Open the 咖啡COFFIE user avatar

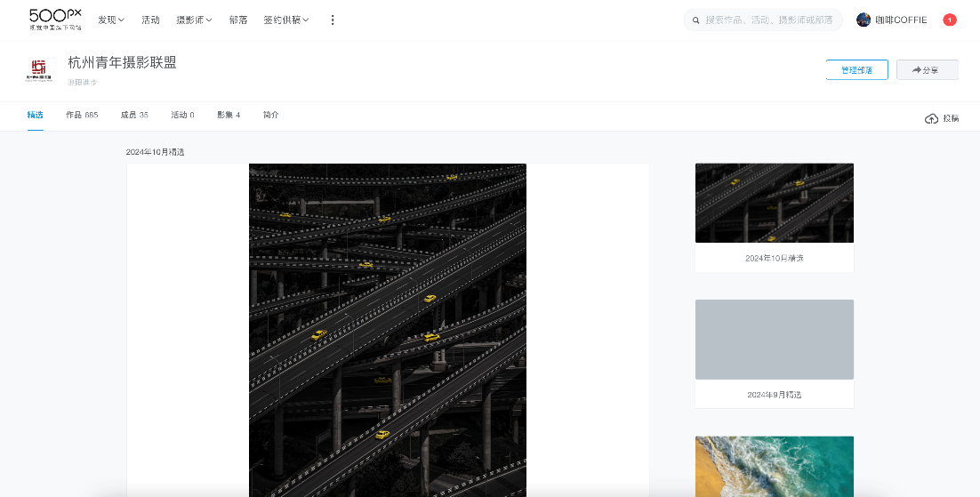[864, 20]
